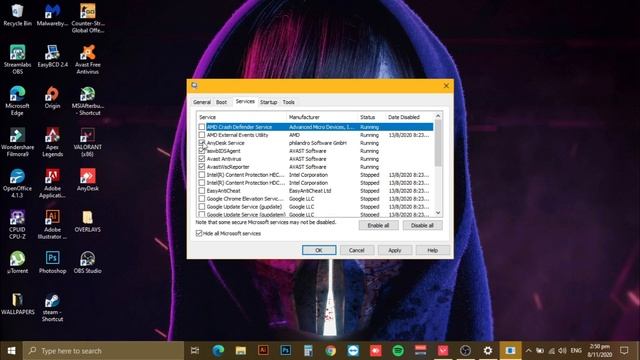Viewport: 640px width, 360px height.
Task: Open File Explorer from the taskbar
Action: tap(241, 350)
